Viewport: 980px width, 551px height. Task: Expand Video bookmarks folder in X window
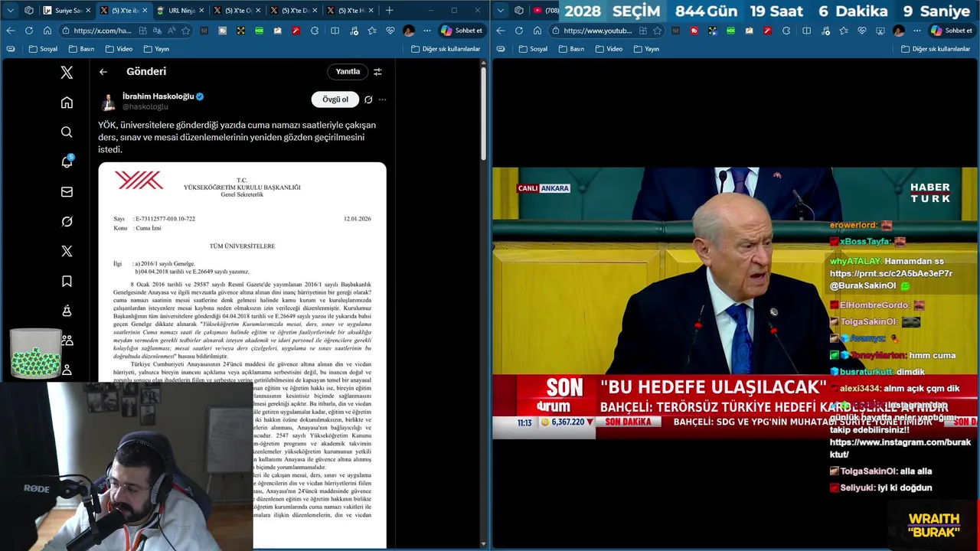pyautogui.click(x=119, y=49)
